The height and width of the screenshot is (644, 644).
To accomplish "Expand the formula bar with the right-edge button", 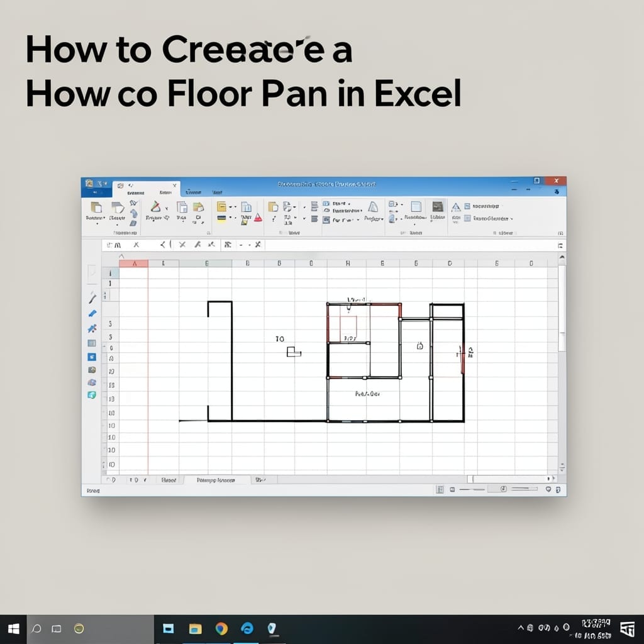I will tap(560, 246).
